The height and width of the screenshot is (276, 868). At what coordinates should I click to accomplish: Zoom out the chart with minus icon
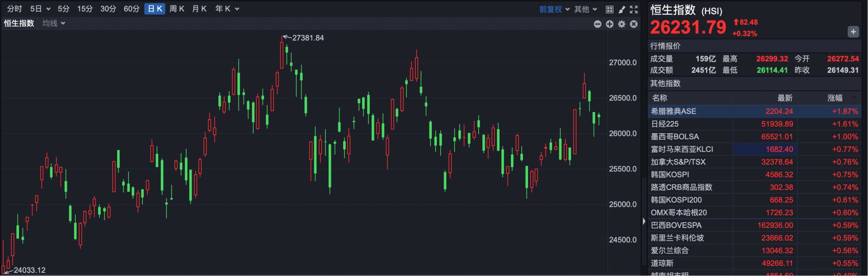click(597, 24)
